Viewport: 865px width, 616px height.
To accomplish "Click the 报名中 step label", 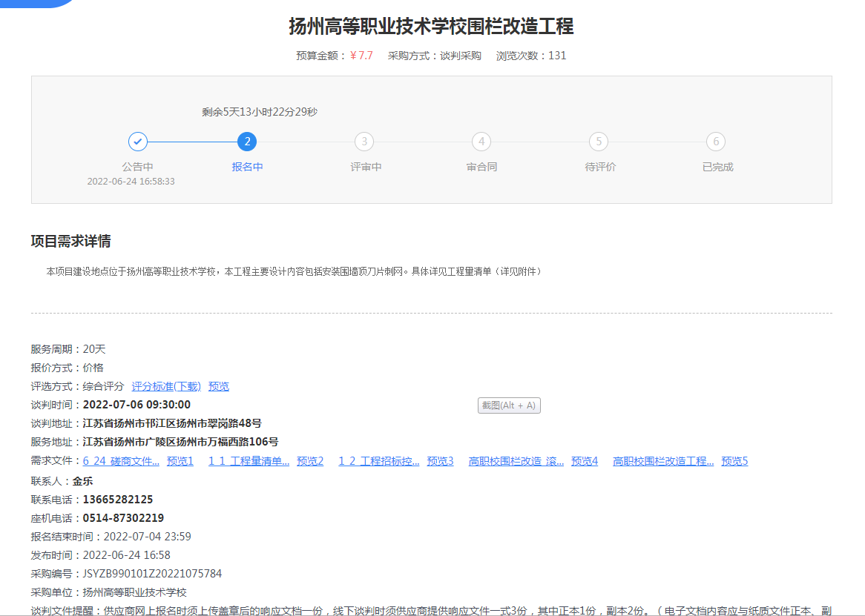I will click(x=247, y=167).
